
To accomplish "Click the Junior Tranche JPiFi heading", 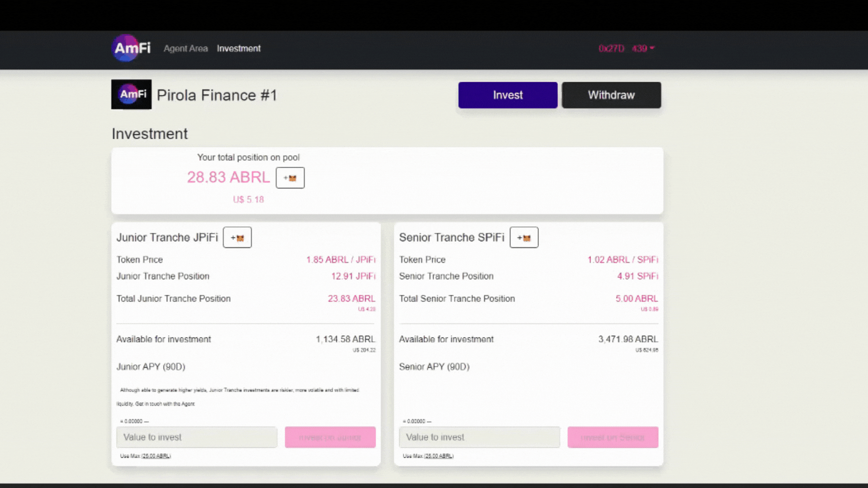I will click(167, 238).
